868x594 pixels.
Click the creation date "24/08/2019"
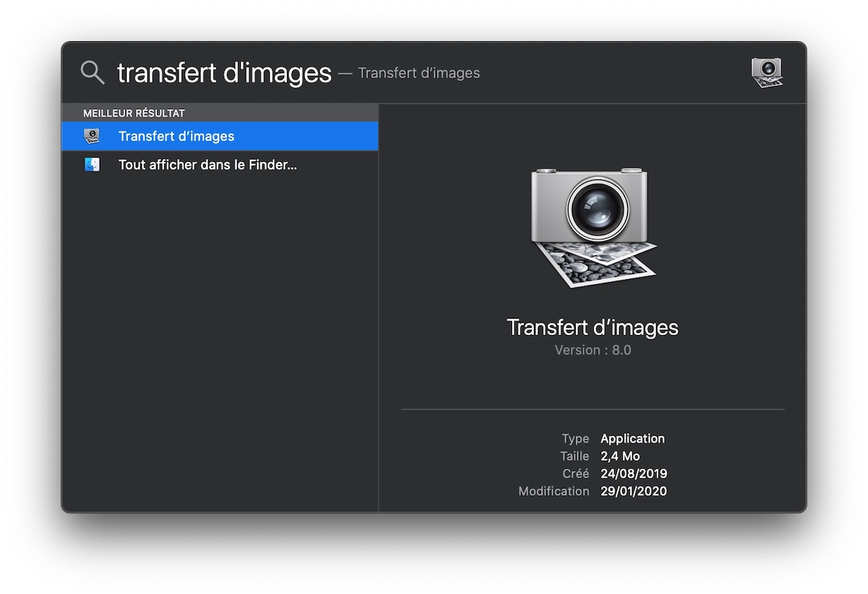(x=634, y=474)
